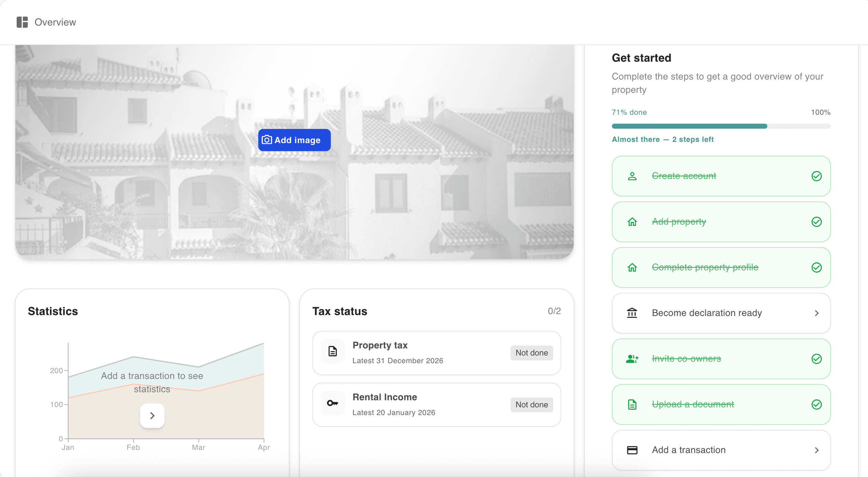The width and height of the screenshot is (868, 477).
Task: Click the add-person icon on Invite co-owners
Action: (632, 358)
